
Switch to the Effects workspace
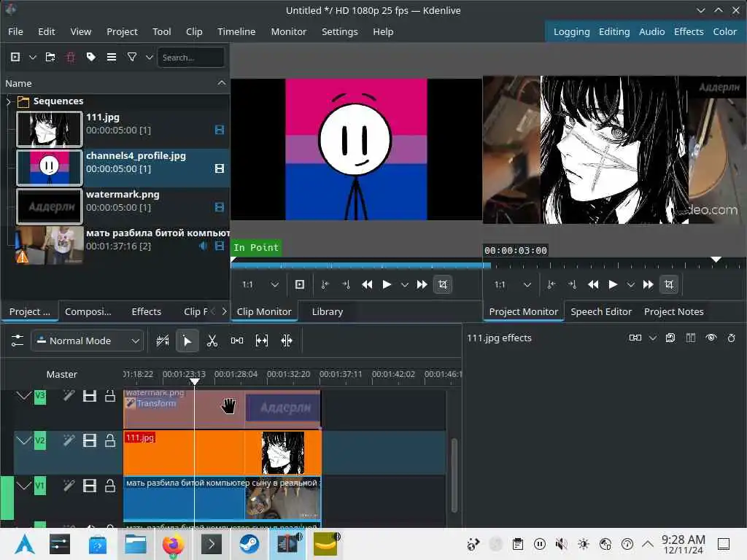(x=689, y=32)
